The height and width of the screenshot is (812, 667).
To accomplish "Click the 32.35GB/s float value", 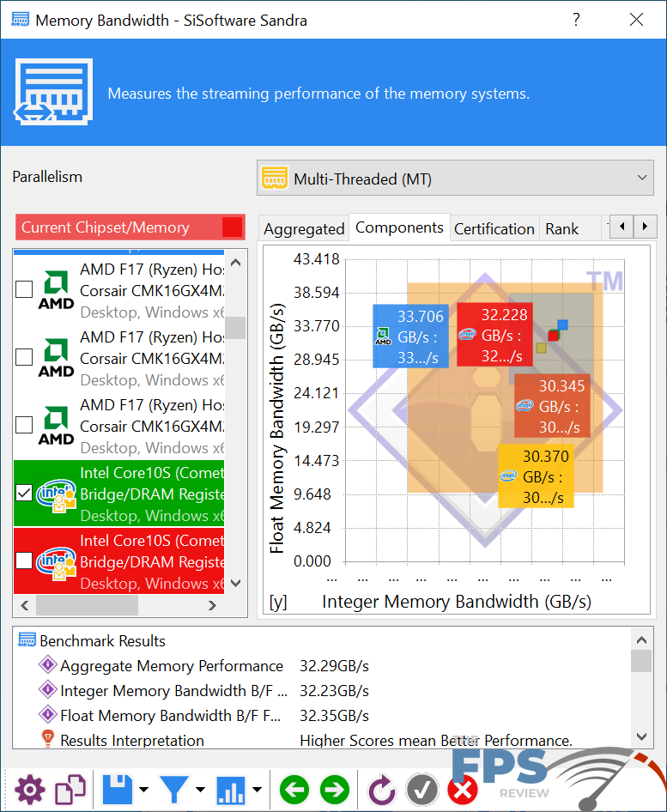I will coord(334,715).
